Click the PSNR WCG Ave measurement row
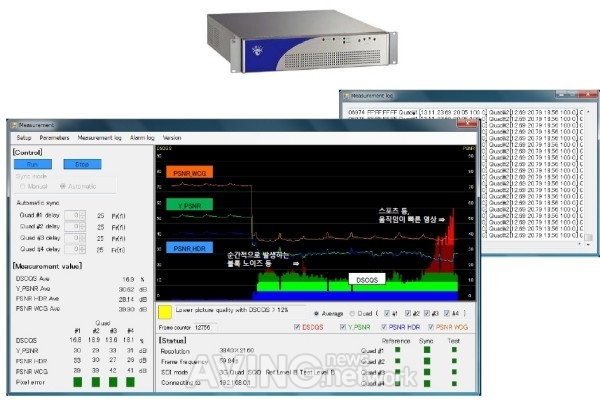600x400 pixels. 82,309
